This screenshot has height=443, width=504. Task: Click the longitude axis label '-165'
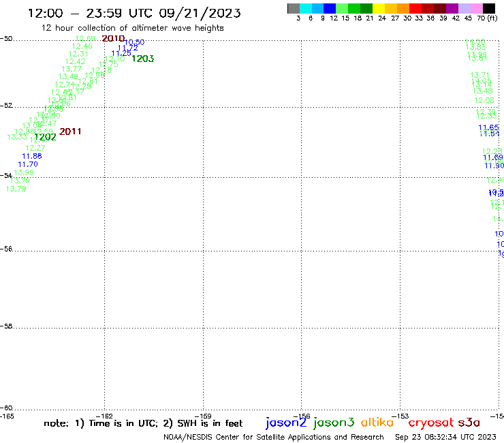click(x=7, y=416)
